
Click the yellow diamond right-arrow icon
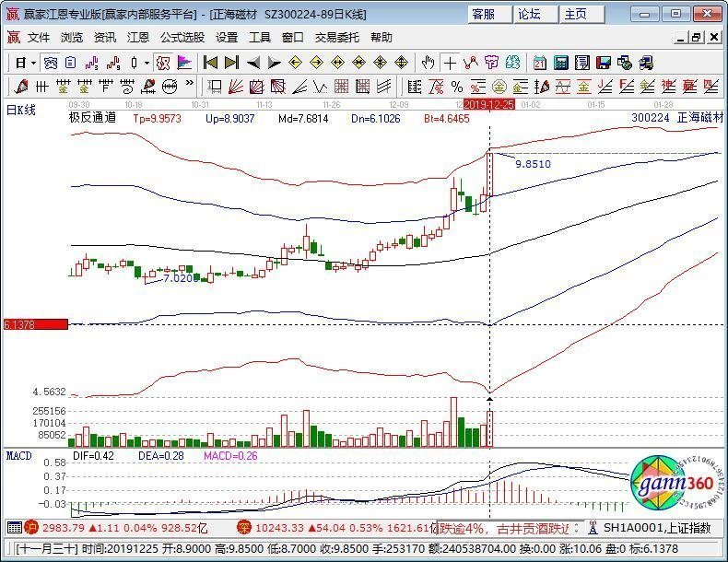(316, 63)
